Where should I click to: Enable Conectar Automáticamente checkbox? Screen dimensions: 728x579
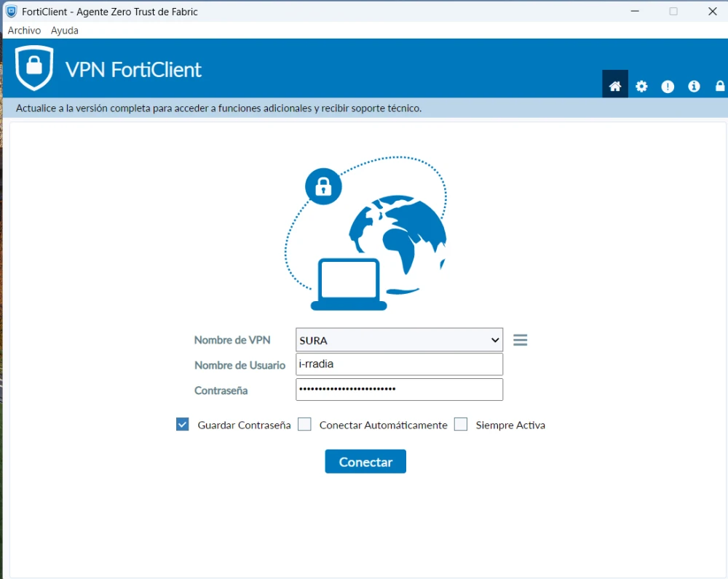coord(305,425)
